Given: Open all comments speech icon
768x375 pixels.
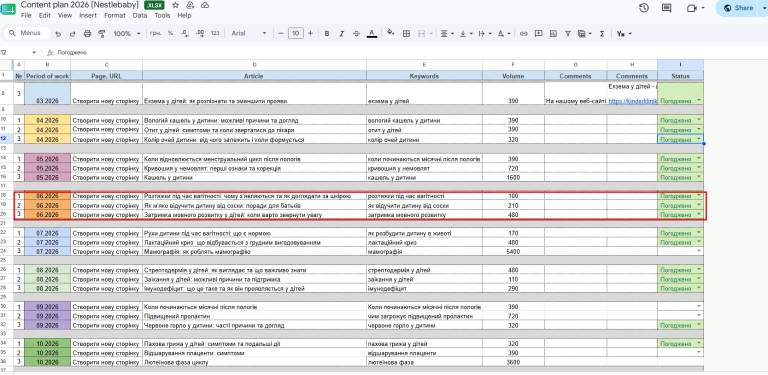Looking at the screenshot, I should click(666, 8).
